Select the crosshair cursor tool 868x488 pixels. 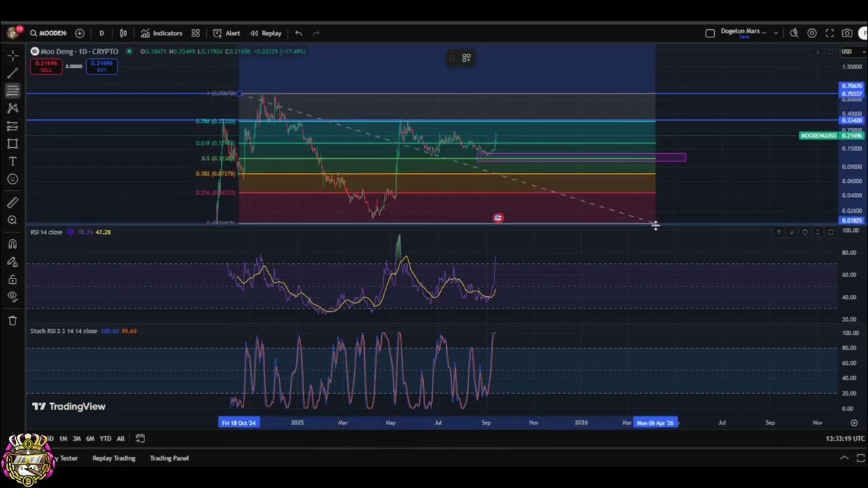pyautogui.click(x=12, y=55)
